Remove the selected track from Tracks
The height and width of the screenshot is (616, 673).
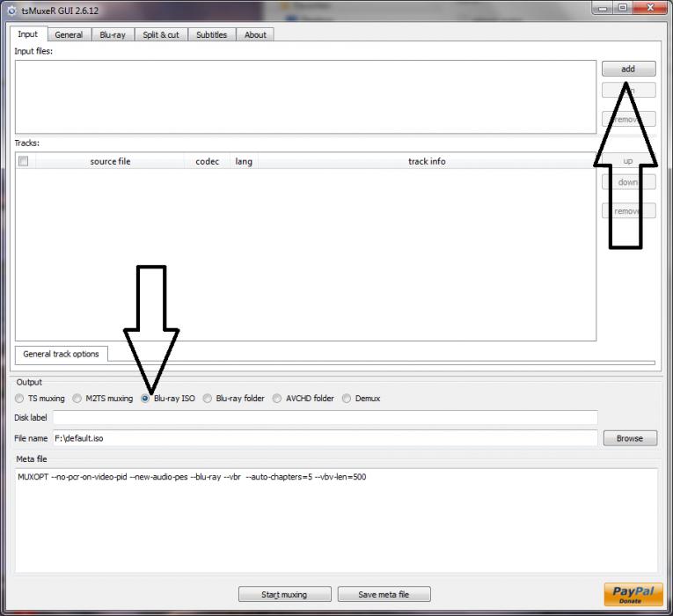(628, 211)
